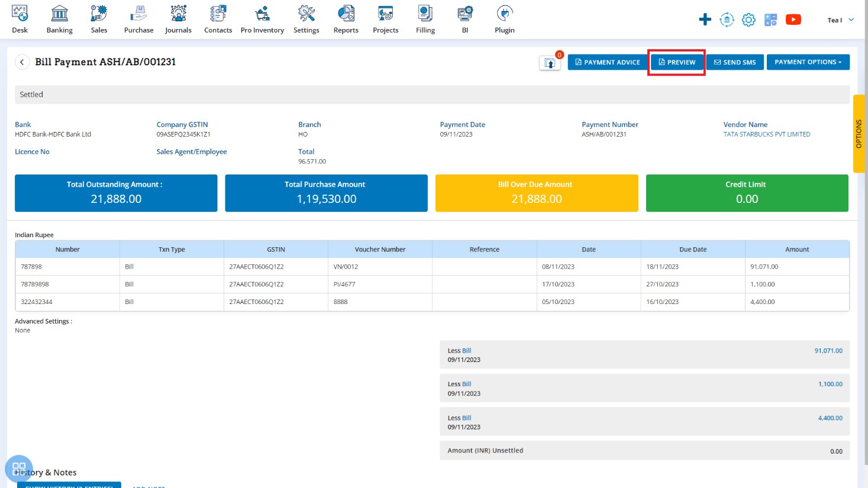Open the Less Bill link for 91,071.00
Viewport: 868px width, 488px height.
[466, 351]
